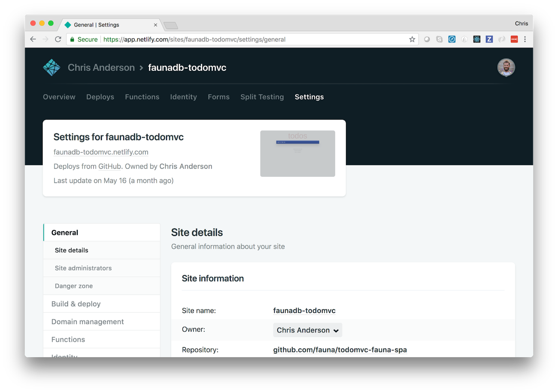Click the 'Repository:' label
The height and width of the screenshot is (392, 558).
[x=200, y=350]
